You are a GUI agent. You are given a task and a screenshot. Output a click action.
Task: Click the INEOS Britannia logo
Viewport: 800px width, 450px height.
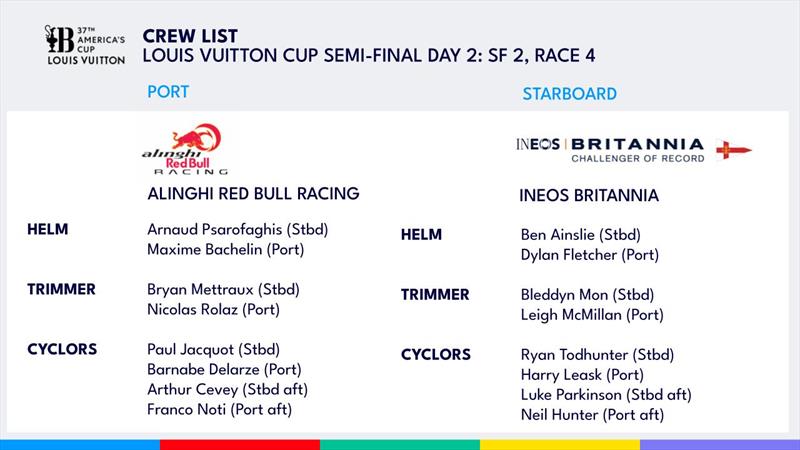coord(610,150)
